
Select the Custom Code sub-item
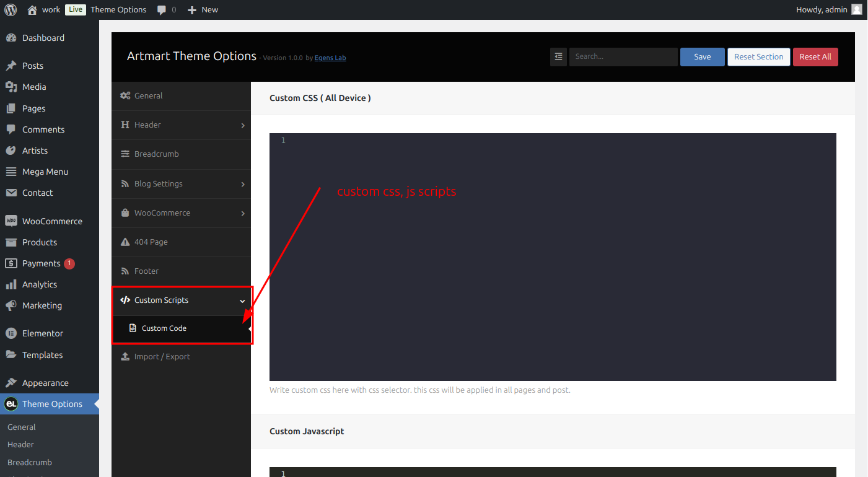pyautogui.click(x=181, y=328)
